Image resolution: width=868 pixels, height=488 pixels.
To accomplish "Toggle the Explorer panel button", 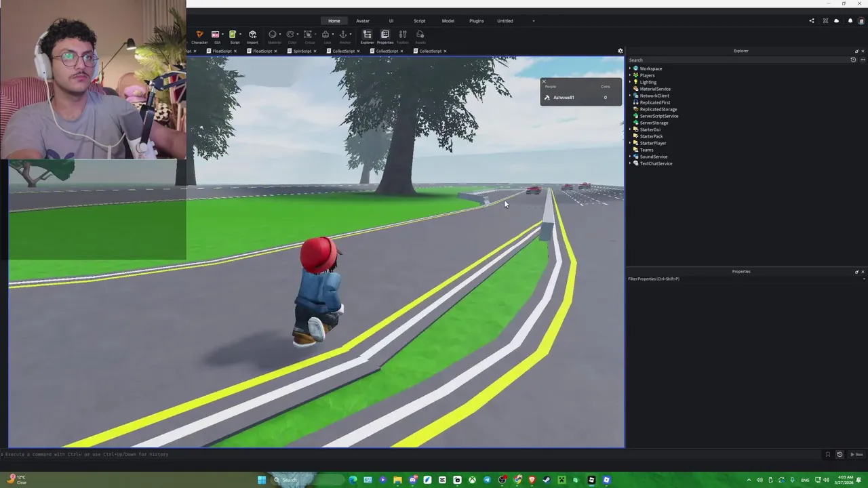I will point(367,37).
